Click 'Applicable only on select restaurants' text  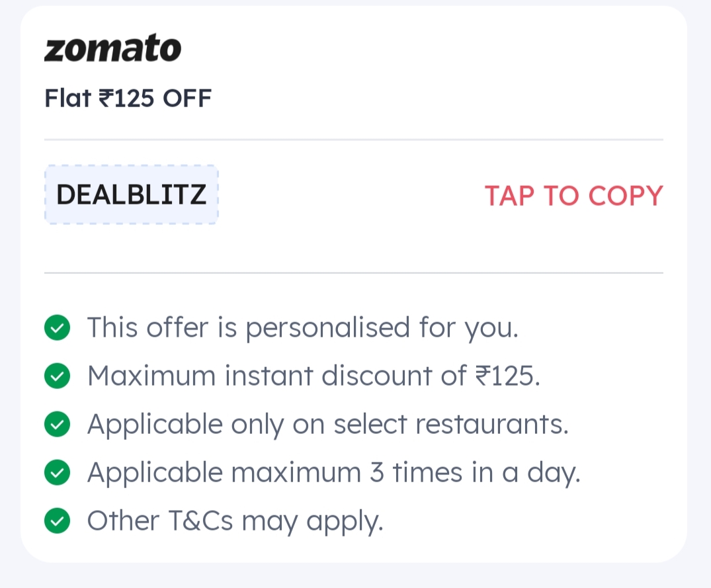click(327, 425)
